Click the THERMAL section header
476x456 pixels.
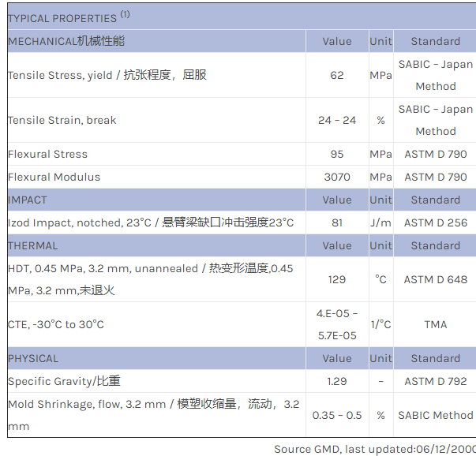point(33,245)
